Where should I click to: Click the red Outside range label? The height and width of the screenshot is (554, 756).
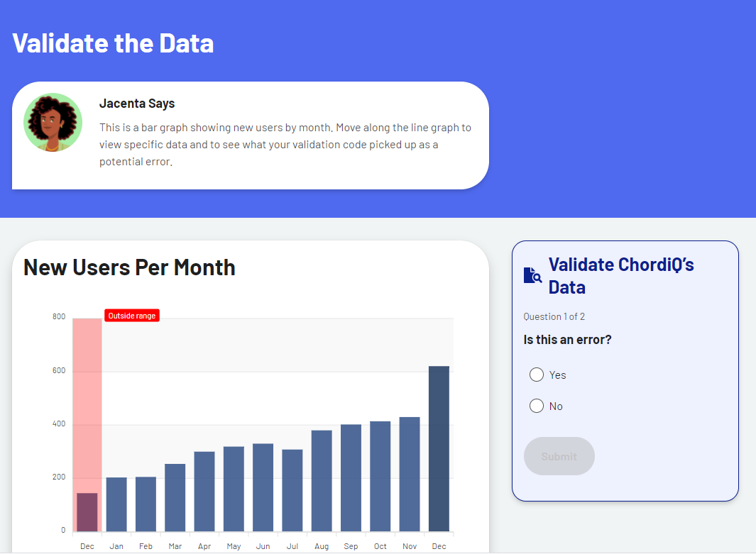tap(132, 316)
